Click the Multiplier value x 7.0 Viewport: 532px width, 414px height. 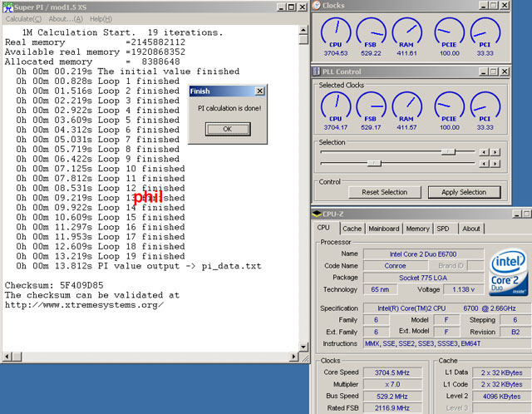point(392,384)
